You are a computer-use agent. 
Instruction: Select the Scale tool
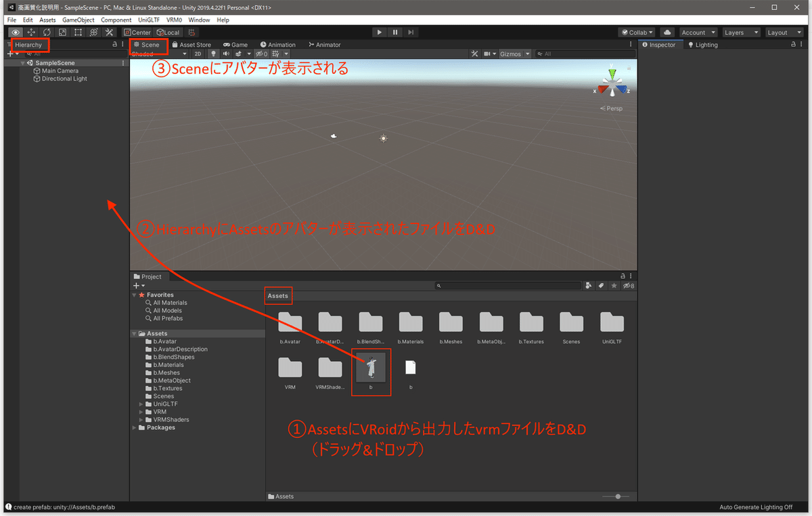62,33
